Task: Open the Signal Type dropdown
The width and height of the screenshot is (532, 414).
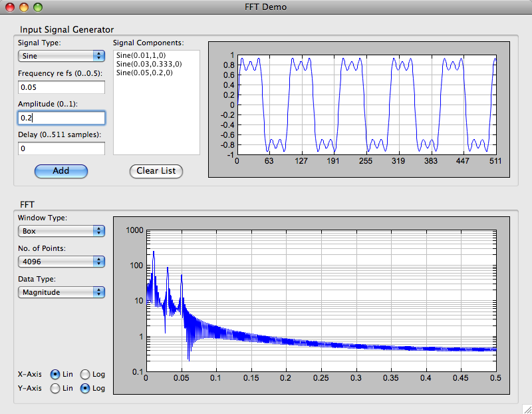Action: coord(61,56)
